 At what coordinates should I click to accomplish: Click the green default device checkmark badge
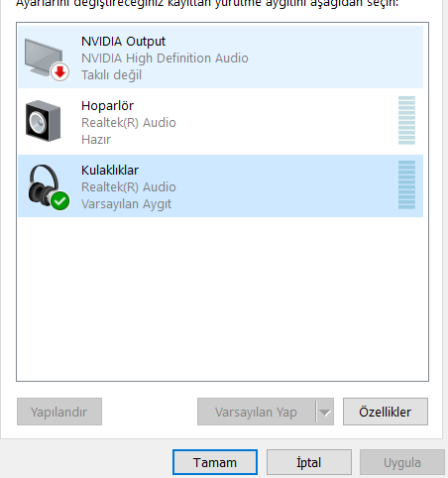(59, 200)
